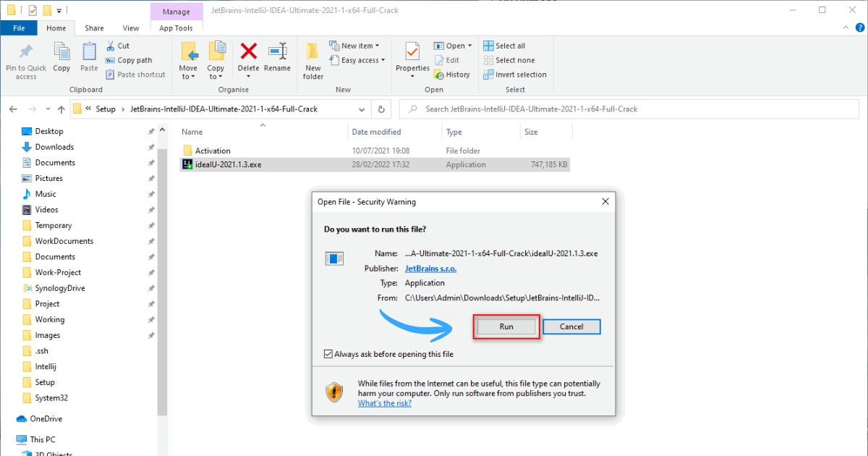Untick Always ask before opening this file
The width and height of the screenshot is (868, 456).
[x=328, y=354]
